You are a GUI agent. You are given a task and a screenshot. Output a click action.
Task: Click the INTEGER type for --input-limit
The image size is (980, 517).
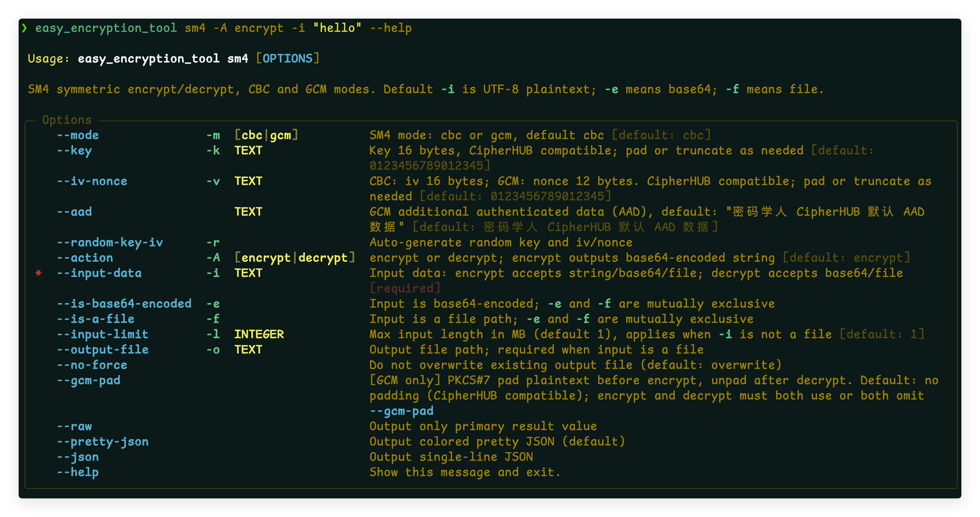tap(259, 334)
